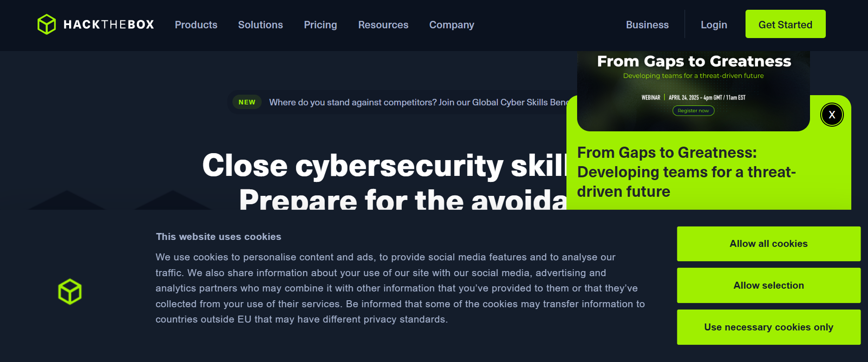Select Use necessary cookies only
Viewport: 868px width, 362px height.
tap(768, 327)
